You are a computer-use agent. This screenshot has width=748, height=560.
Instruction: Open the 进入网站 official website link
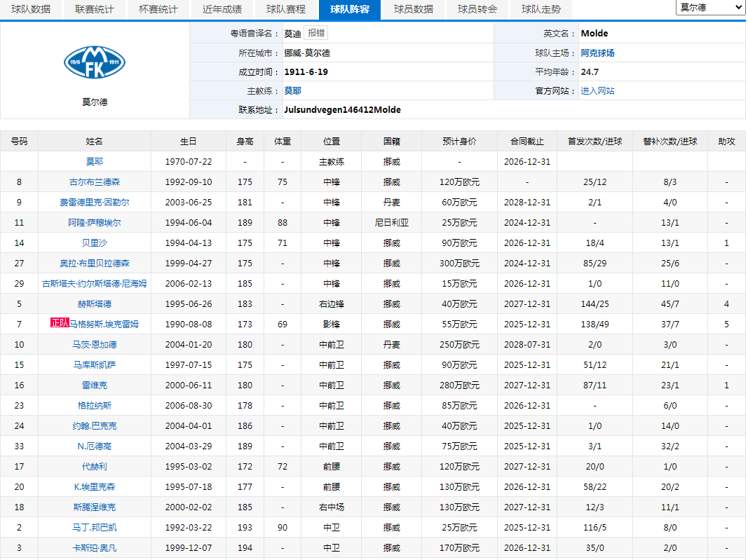pos(597,90)
